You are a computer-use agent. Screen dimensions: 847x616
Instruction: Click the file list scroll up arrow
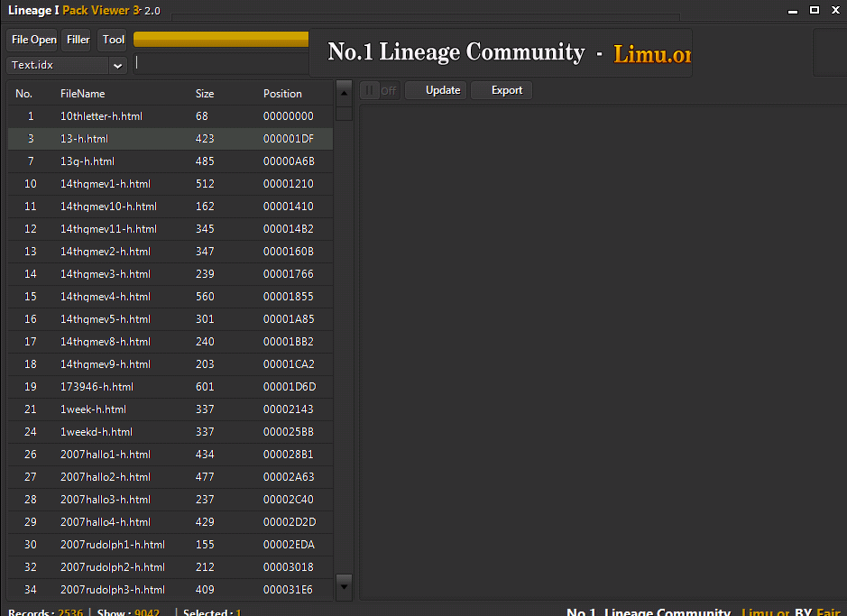point(344,93)
